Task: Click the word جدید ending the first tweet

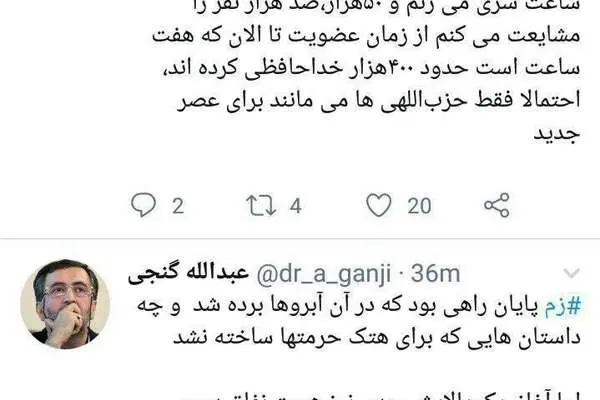Action: point(557,134)
